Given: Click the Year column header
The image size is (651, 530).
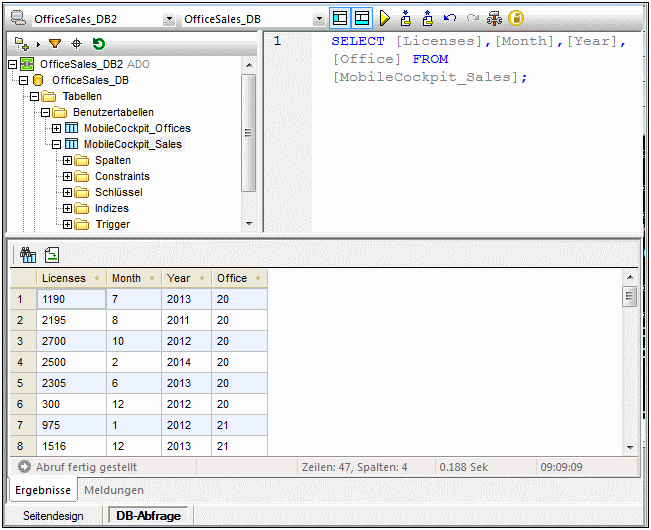Looking at the screenshot, I should pyautogui.click(x=179, y=278).
